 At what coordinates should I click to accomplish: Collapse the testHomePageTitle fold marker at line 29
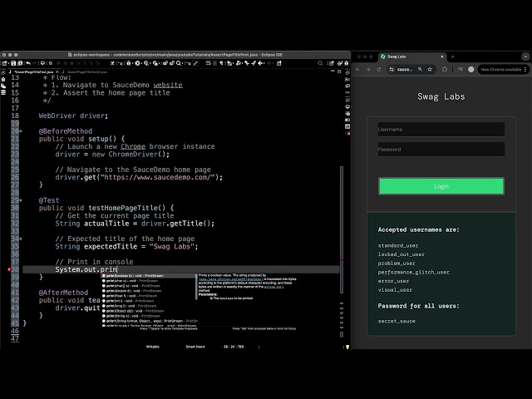click(x=21, y=200)
